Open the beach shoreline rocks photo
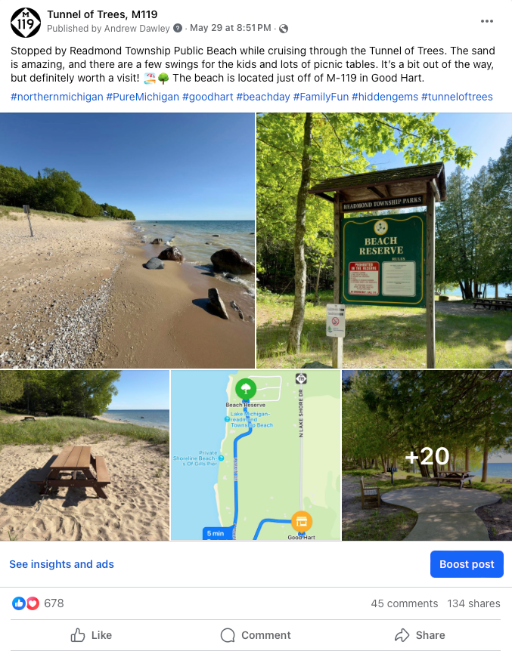Viewport: 512px width, 651px height. click(x=127, y=240)
